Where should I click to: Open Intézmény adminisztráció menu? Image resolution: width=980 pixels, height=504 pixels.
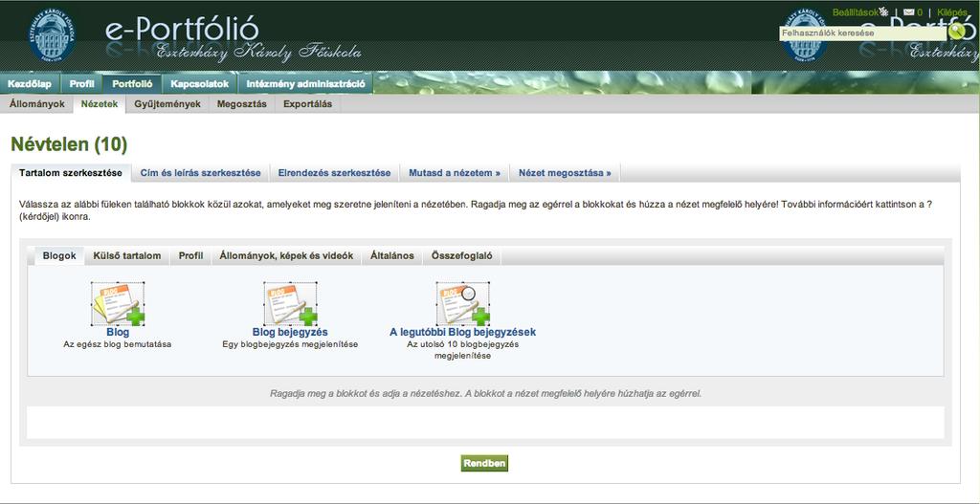305,84
